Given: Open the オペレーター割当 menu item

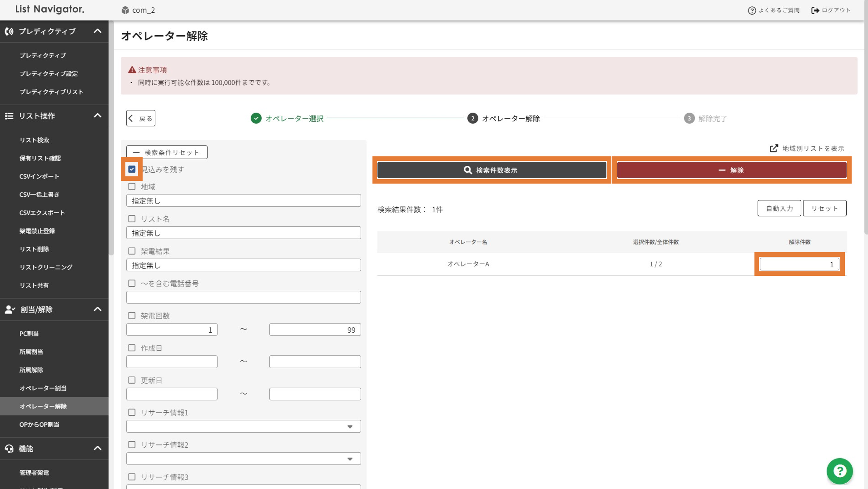Looking at the screenshot, I should pyautogui.click(x=43, y=388).
